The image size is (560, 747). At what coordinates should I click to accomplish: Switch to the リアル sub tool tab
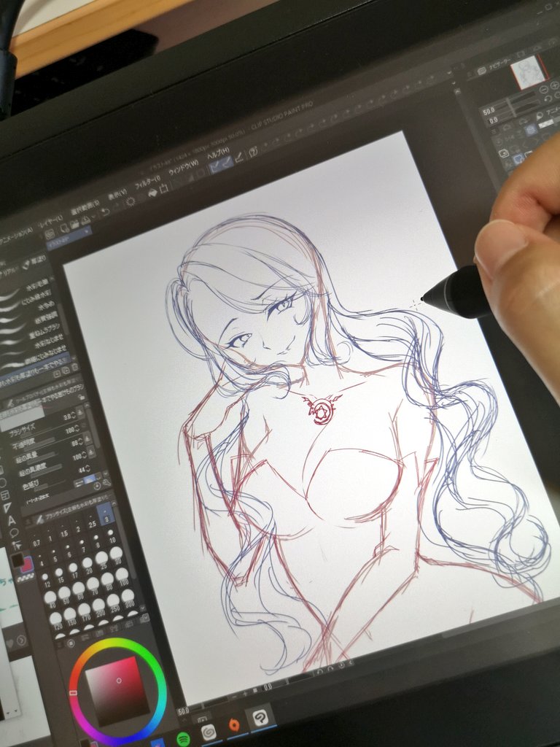(x=9, y=273)
